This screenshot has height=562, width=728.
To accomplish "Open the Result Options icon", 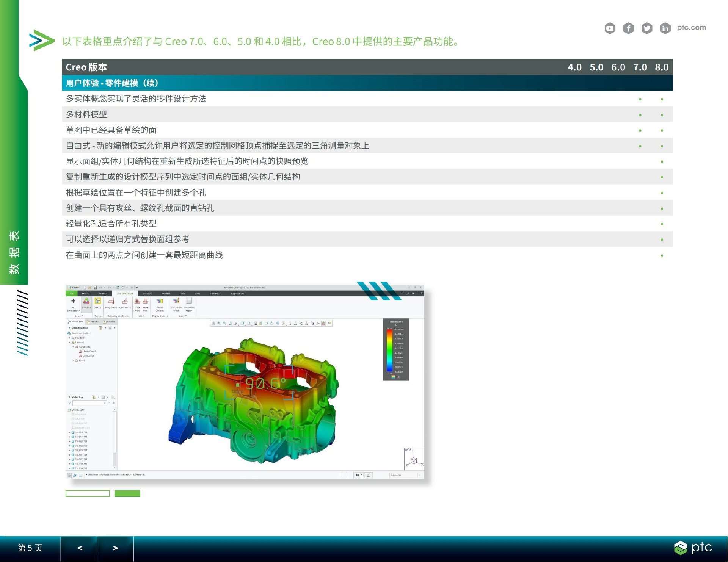I will click(160, 302).
